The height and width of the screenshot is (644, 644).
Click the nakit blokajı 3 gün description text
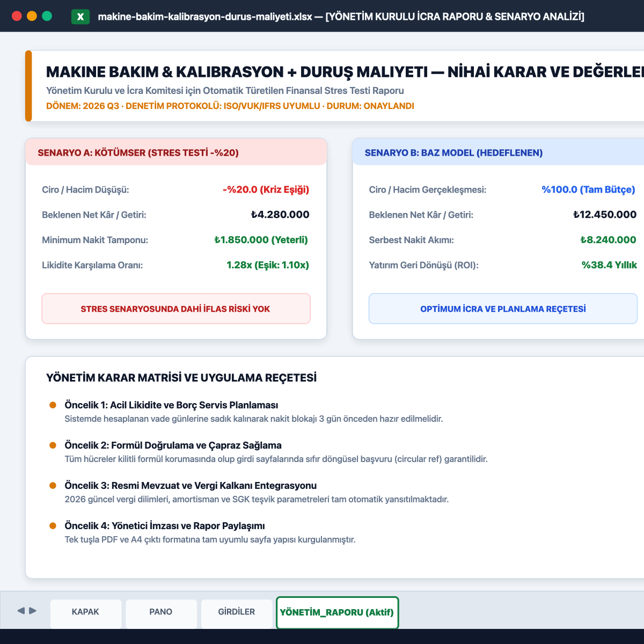254,419
